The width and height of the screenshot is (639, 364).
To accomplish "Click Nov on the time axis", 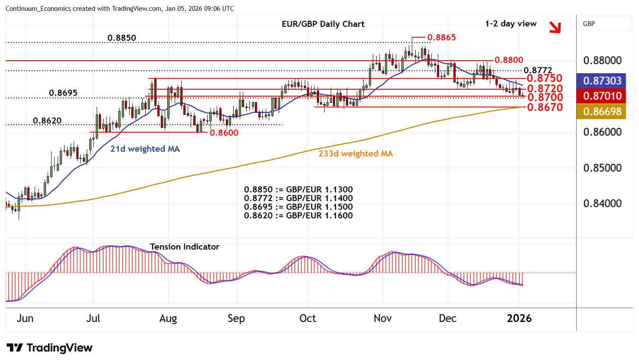I will click(x=382, y=318).
